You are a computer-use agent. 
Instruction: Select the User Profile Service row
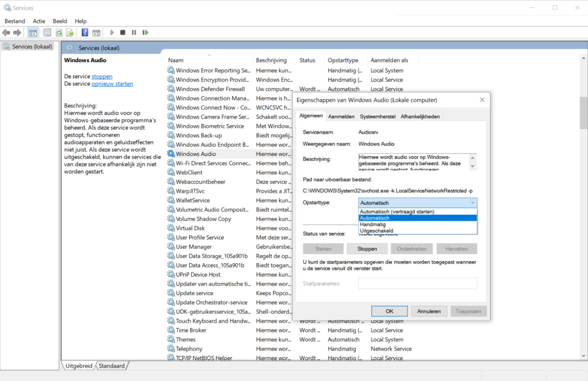[200, 238]
